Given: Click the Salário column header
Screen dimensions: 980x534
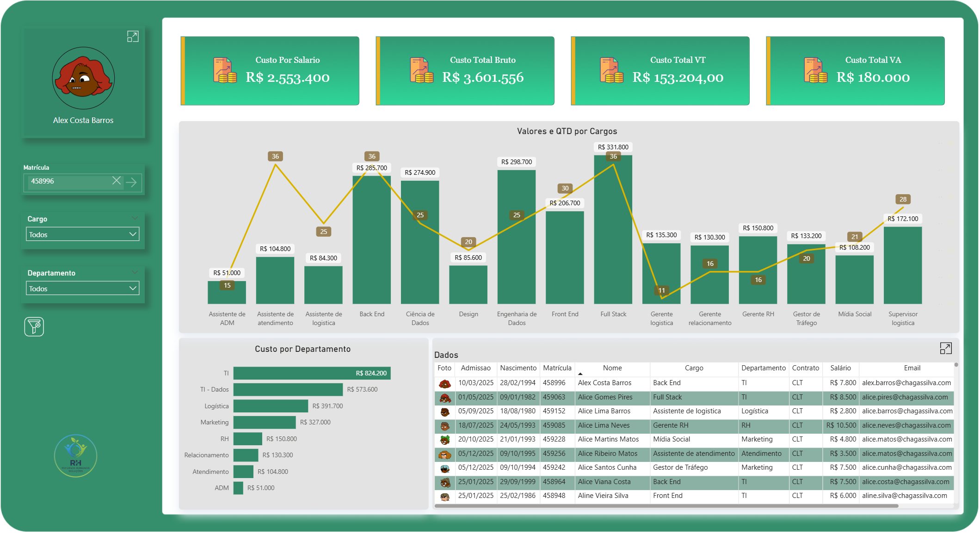Looking at the screenshot, I should 841,368.
